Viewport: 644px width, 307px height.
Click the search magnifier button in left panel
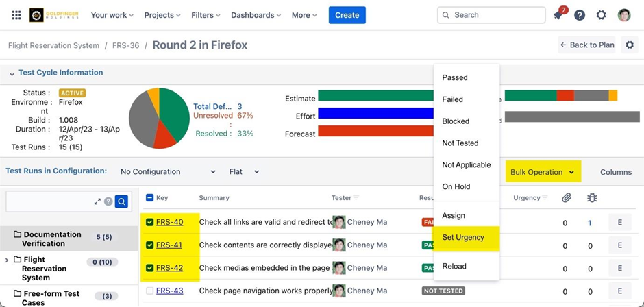[x=121, y=201]
